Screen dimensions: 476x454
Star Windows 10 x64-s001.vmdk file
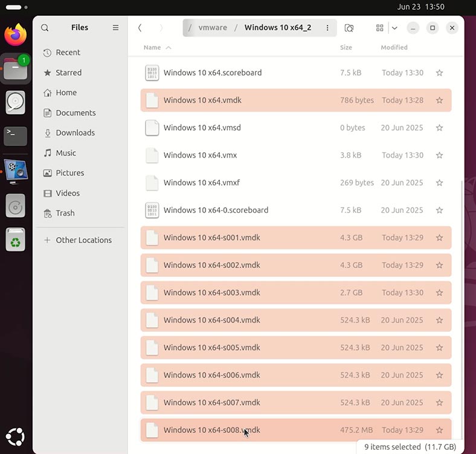click(x=439, y=238)
